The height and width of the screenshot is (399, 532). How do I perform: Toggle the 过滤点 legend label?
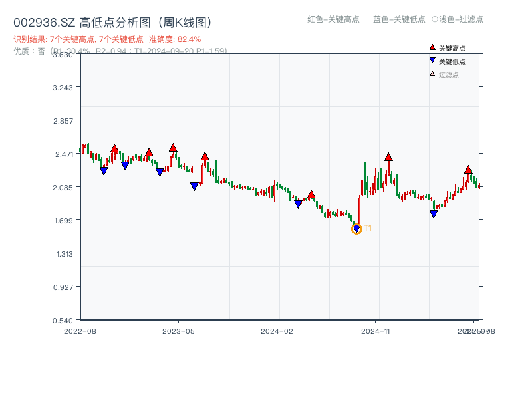point(449,74)
